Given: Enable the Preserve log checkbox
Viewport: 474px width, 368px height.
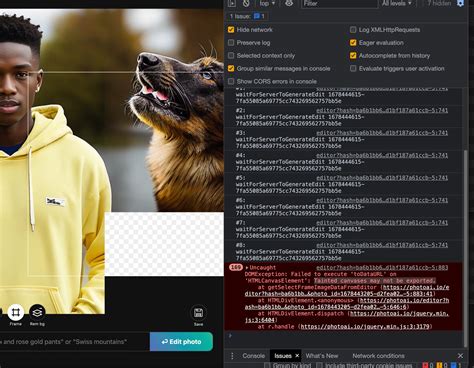Looking at the screenshot, I should 231,43.
